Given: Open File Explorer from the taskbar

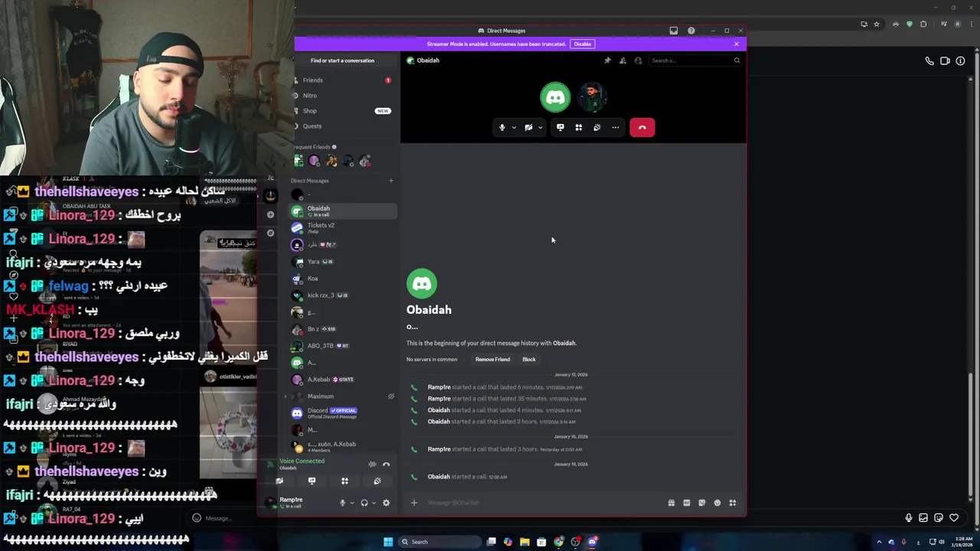Looking at the screenshot, I should tap(524, 542).
